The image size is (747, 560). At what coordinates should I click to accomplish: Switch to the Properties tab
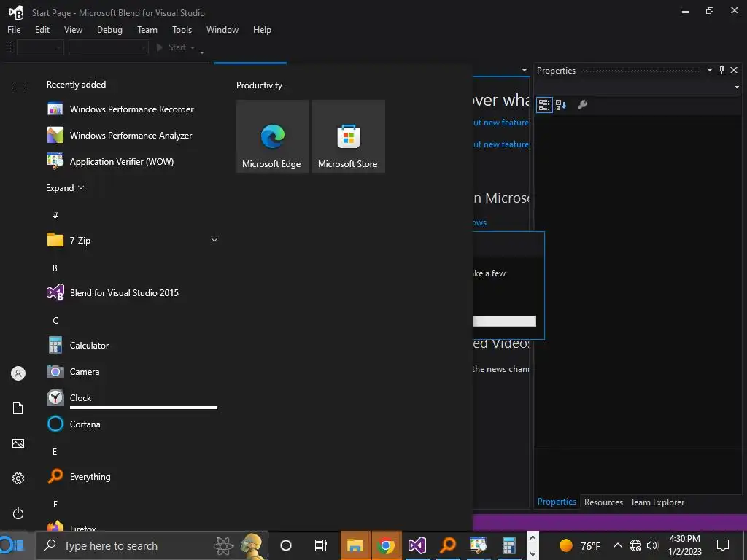click(557, 502)
